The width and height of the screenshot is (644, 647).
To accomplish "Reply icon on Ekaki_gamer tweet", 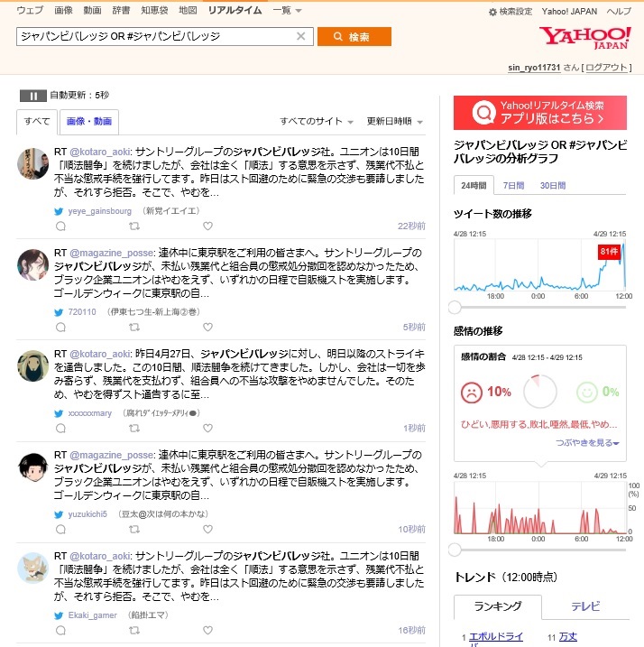I will [x=60, y=631].
